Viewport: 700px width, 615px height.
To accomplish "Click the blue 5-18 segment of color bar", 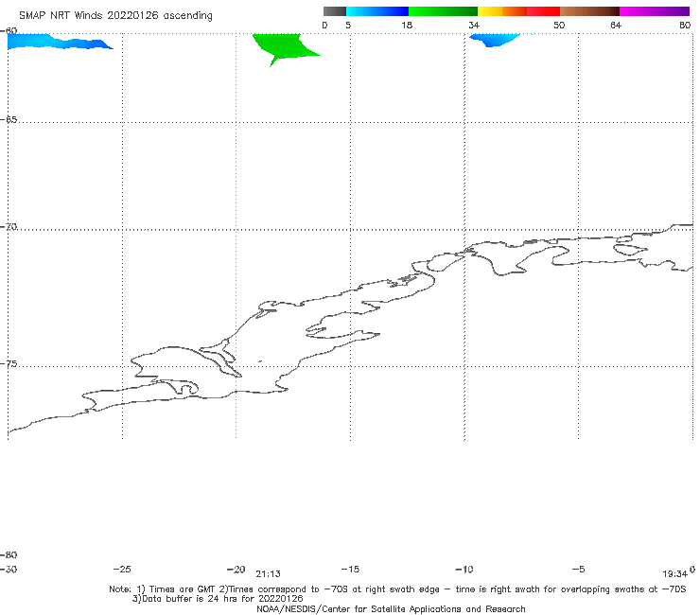I will tap(377, 11).
